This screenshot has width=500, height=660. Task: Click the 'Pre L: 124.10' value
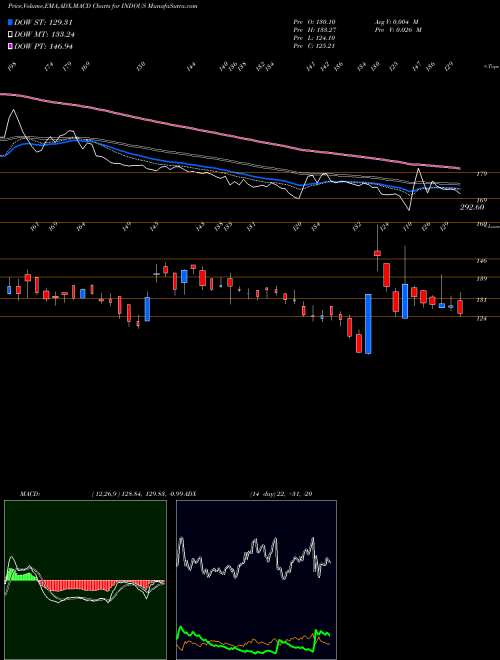[314, 38]
